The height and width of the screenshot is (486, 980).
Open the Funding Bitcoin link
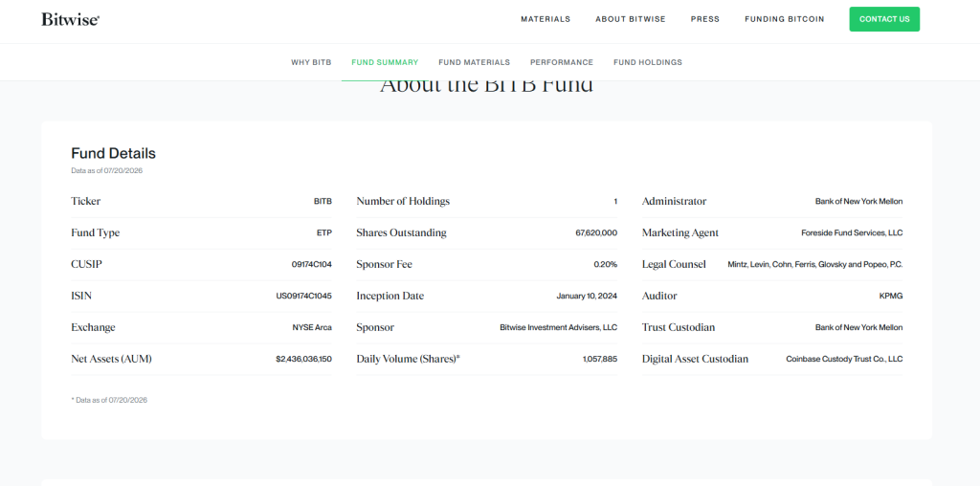point(785,19)
